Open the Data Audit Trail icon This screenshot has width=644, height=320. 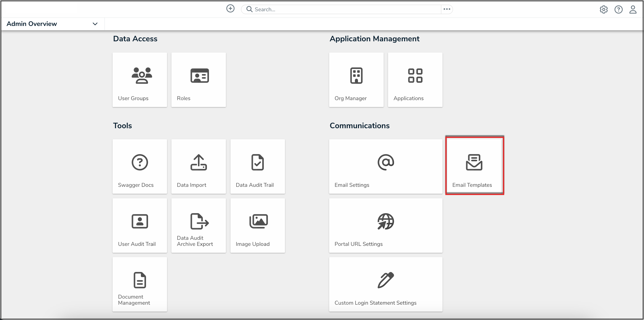[x=258, y=162]
